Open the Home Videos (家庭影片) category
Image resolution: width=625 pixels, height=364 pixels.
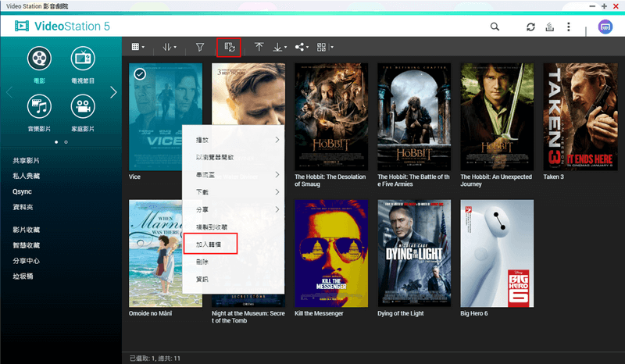coord(83,113)
